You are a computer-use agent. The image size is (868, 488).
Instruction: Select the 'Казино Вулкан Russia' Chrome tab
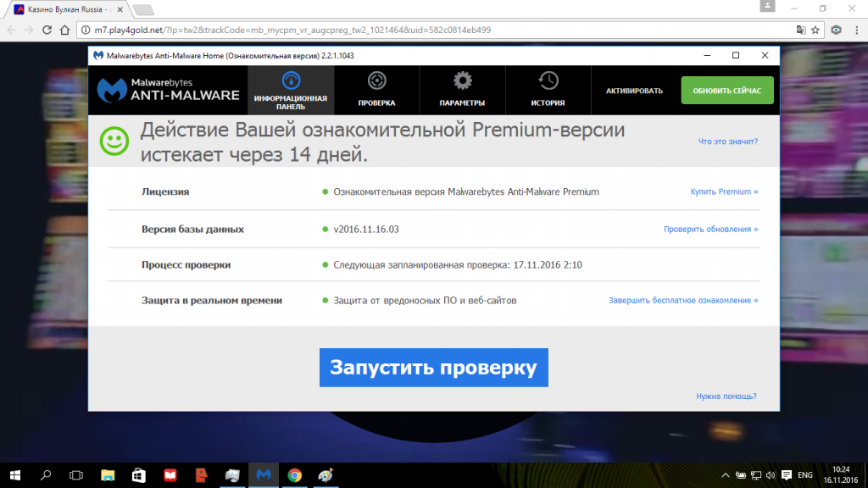tap(68, 9)
